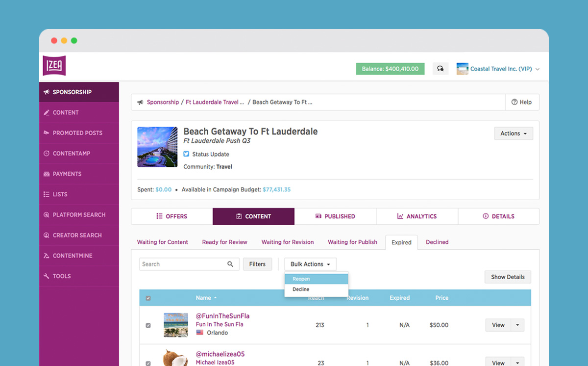Viewport: 588px width, 366px height.
Task: Switch to the Published tab
Action: 335,216
